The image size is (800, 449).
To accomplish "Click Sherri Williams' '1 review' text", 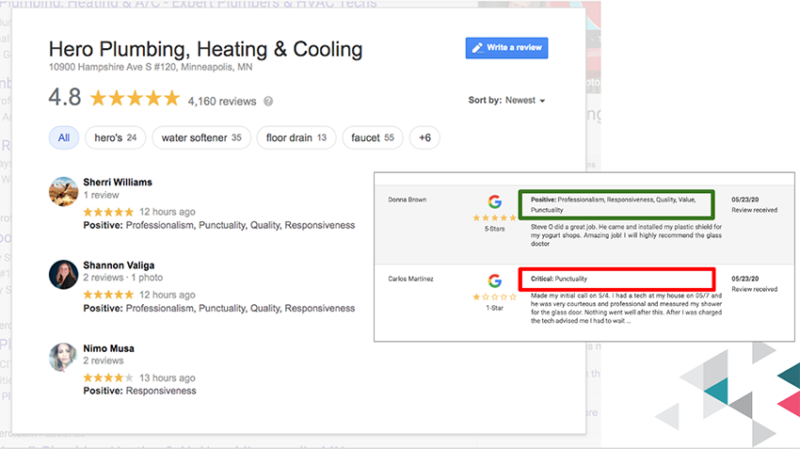I will (x=101, y=195).
